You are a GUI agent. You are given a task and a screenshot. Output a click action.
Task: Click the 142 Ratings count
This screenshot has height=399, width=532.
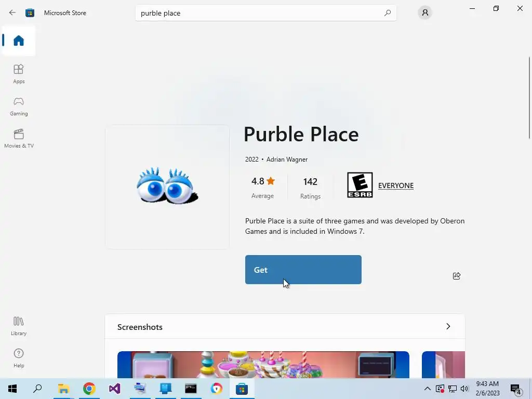click(x=311, y=188)
